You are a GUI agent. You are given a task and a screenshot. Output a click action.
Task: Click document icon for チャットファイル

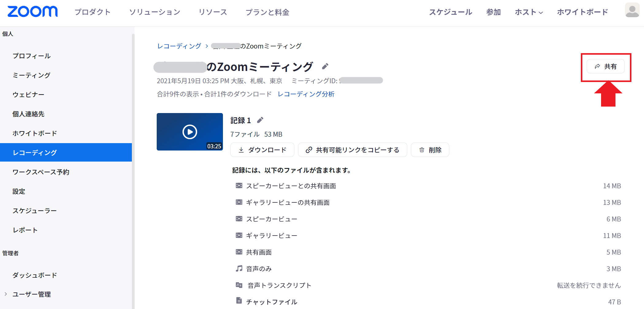point(239,301)
